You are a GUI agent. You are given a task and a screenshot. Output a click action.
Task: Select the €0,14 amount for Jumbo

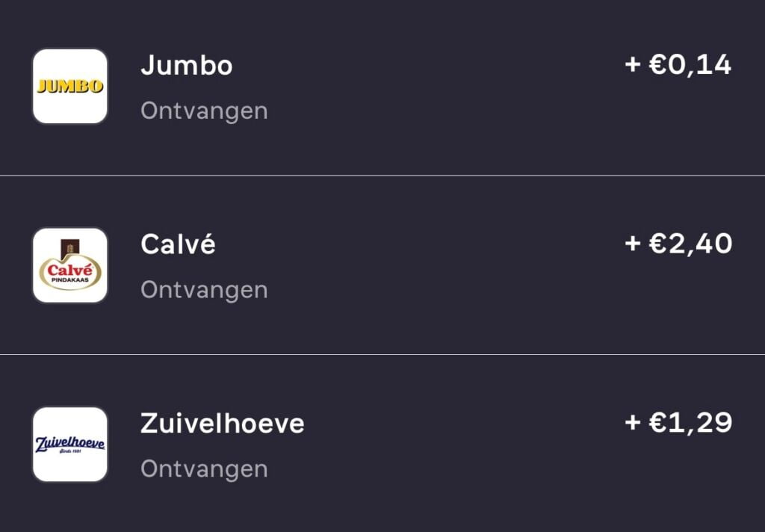690,65
